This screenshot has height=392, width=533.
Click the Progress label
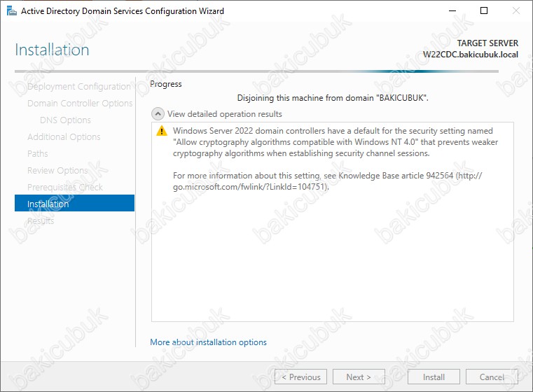[166, 84]
